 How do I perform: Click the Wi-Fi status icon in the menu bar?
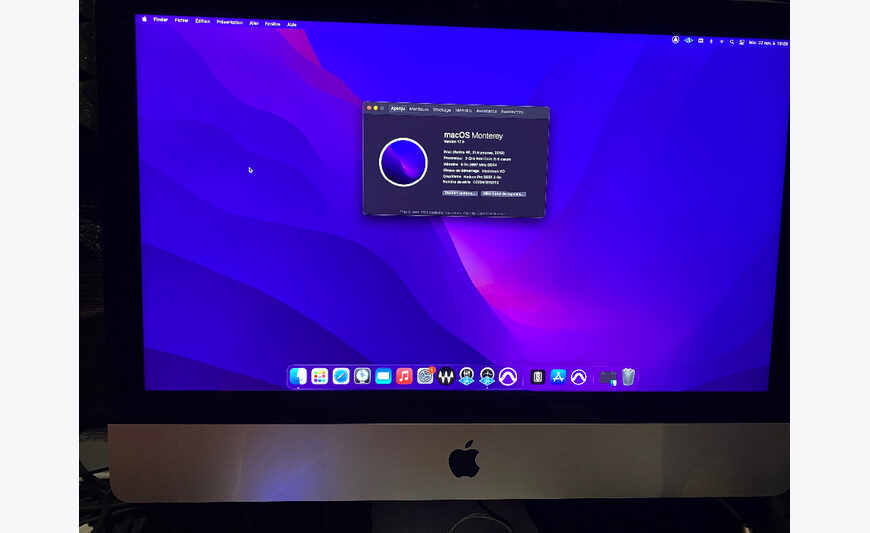721,42
